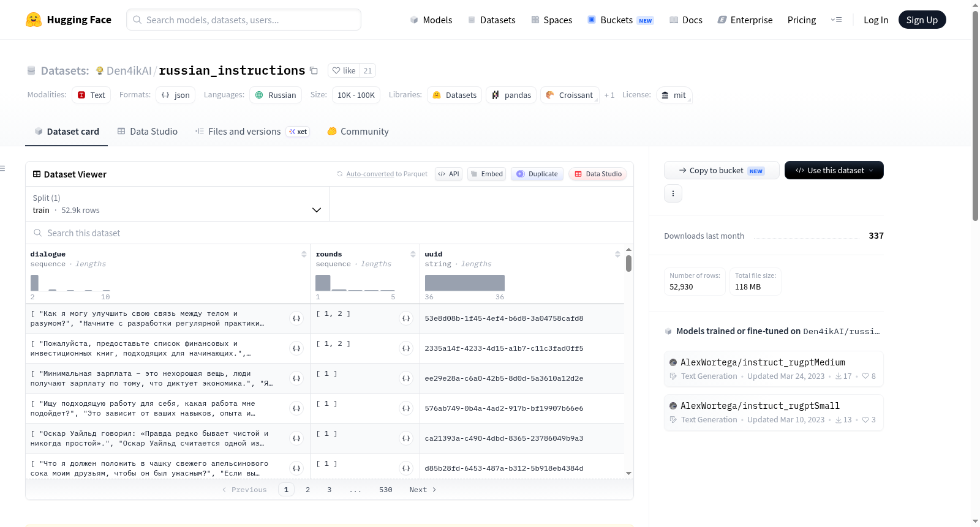Like the dataset with the heart button

tap(344, 70)
